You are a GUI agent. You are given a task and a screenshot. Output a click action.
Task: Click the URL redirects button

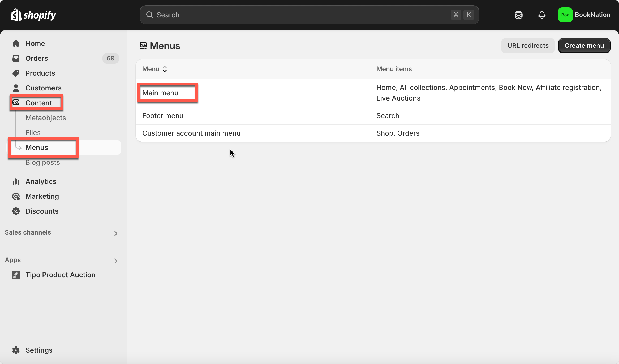point(528,46)
